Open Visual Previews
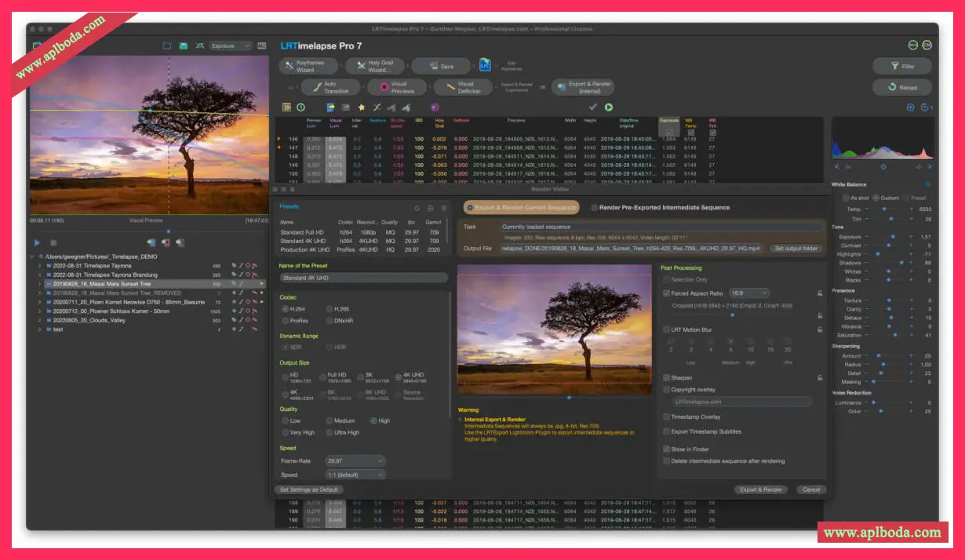This screenshot has height=560, width=965. 399,88
